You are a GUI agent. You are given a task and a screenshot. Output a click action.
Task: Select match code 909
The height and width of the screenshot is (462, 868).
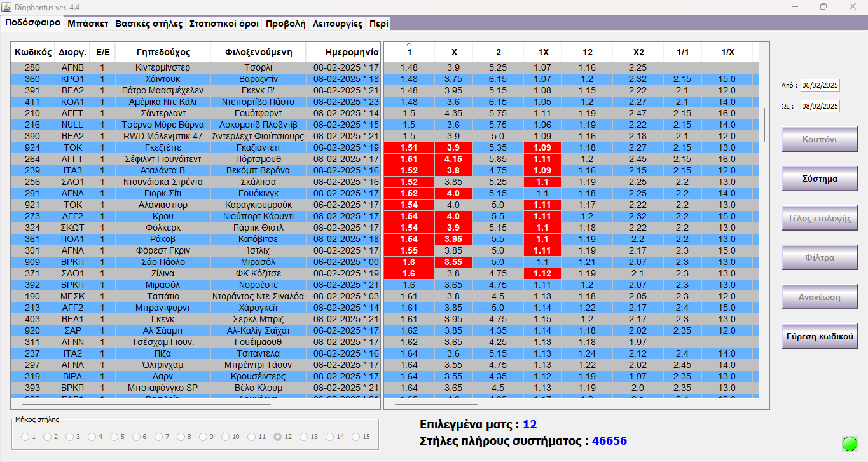[33, 262]
